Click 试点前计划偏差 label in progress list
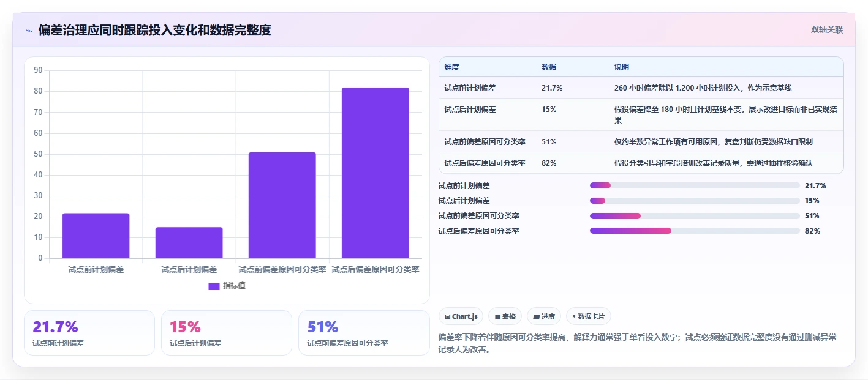868x380 pixels. (x=464, y=186)
